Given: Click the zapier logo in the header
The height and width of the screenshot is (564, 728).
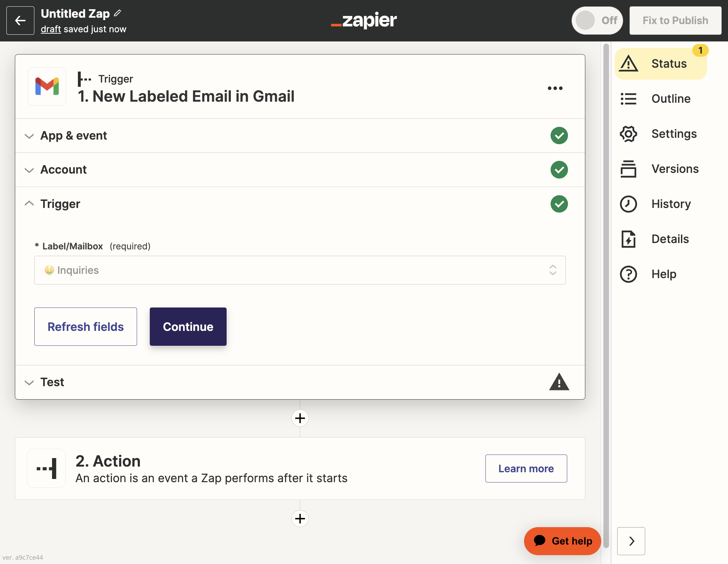Looking at the screenshot, I should click(364, 21).
